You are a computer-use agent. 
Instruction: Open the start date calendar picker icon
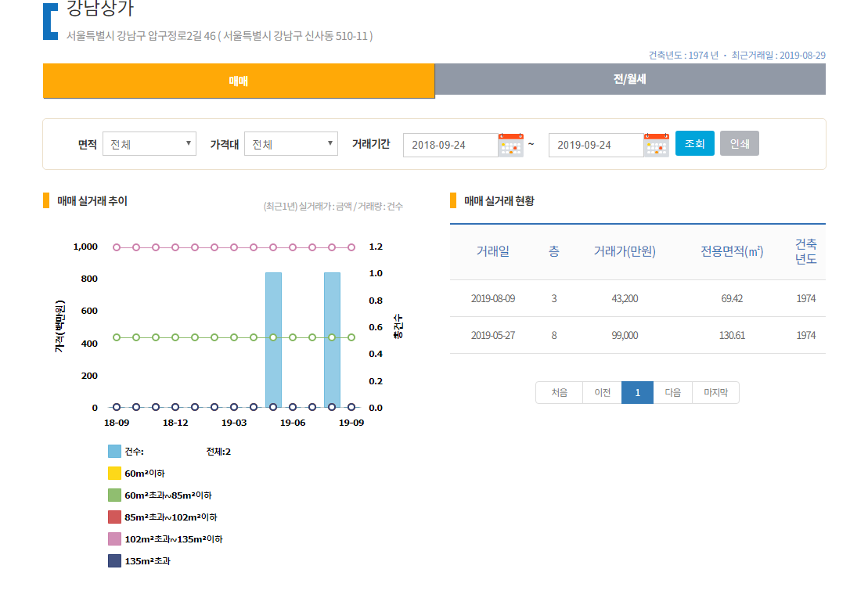pyautogui.click(x=510, y=145)
